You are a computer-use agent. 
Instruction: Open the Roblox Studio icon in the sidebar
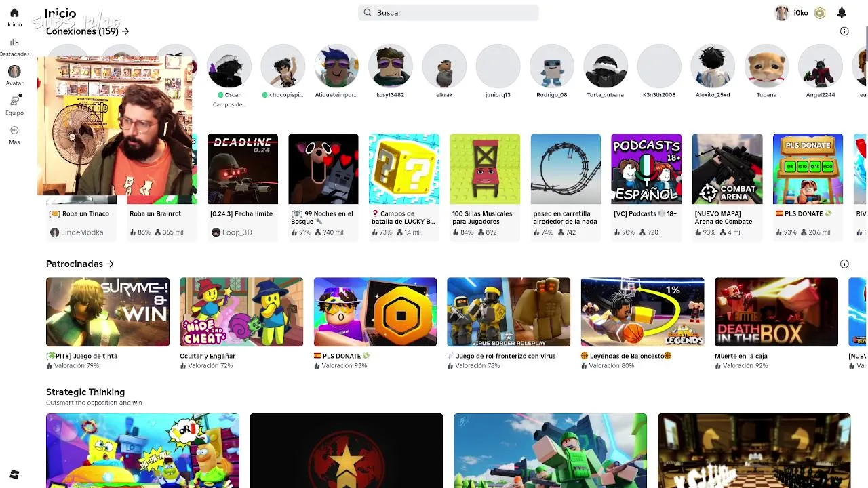(14, 474)
